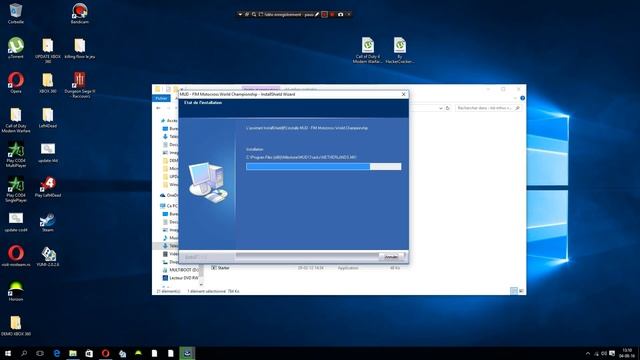This screenshot has height=360, width=640.
Task: Click Explorer sidebar scrollbar down arrow
Action: [200, 284]
